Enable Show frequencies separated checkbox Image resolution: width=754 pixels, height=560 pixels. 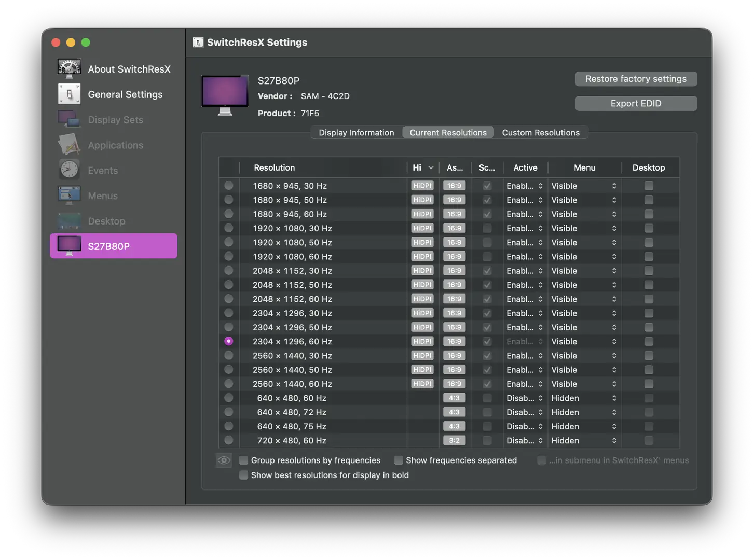click(399, 460)
